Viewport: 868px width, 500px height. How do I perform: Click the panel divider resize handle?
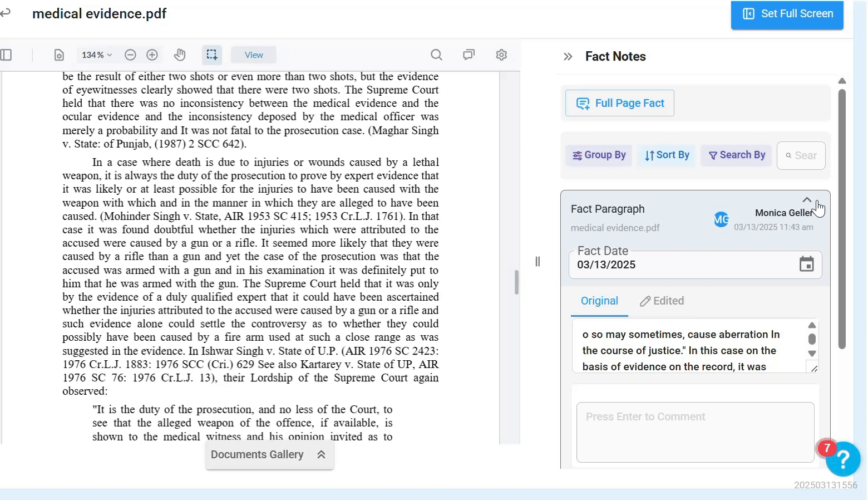click(537, 262)
